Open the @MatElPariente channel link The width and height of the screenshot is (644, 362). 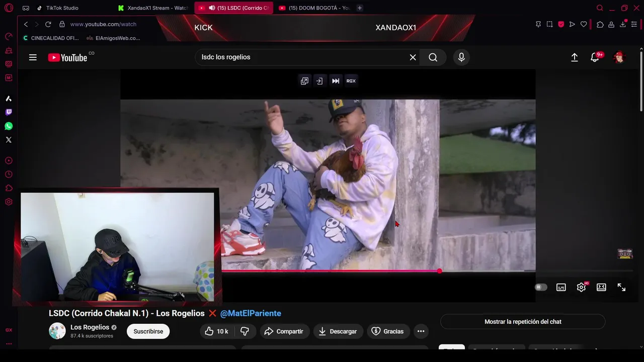(x=251, y=313)
